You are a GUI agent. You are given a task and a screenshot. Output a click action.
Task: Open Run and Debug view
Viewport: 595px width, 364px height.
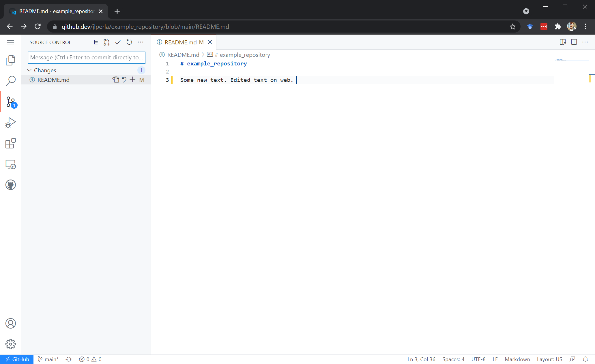[x=11, y=122]
